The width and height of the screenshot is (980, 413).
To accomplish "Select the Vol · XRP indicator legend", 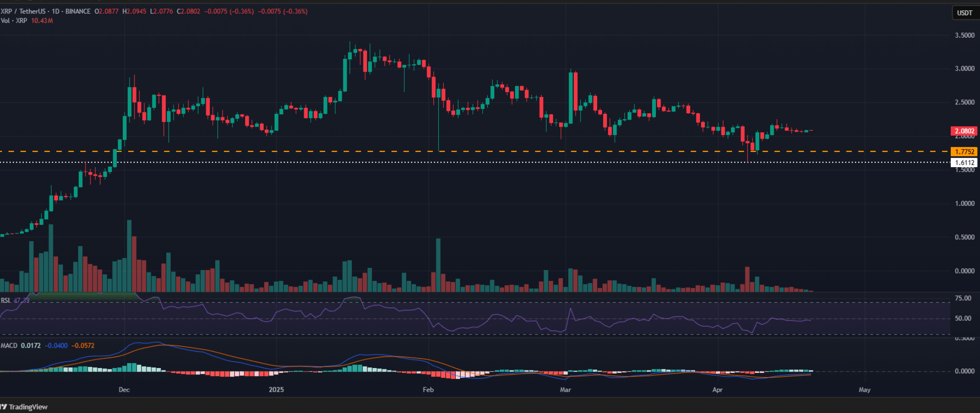I will 14,21.
